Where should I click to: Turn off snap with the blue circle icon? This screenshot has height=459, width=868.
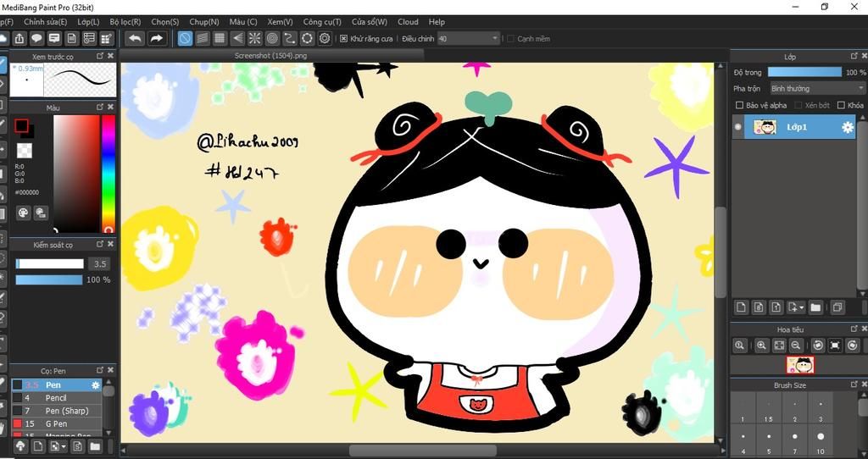[185, 38]
